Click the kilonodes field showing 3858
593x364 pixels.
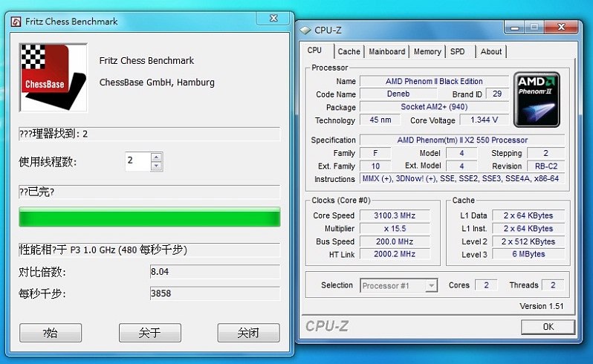tap(215, 293)
